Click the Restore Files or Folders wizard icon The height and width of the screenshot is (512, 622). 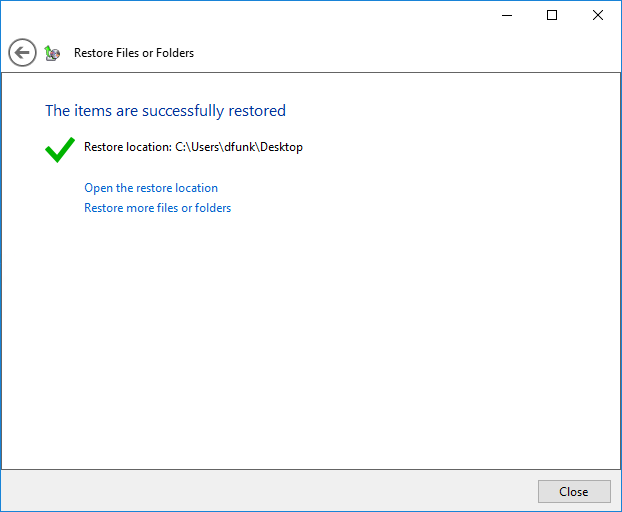click(53, 53)
